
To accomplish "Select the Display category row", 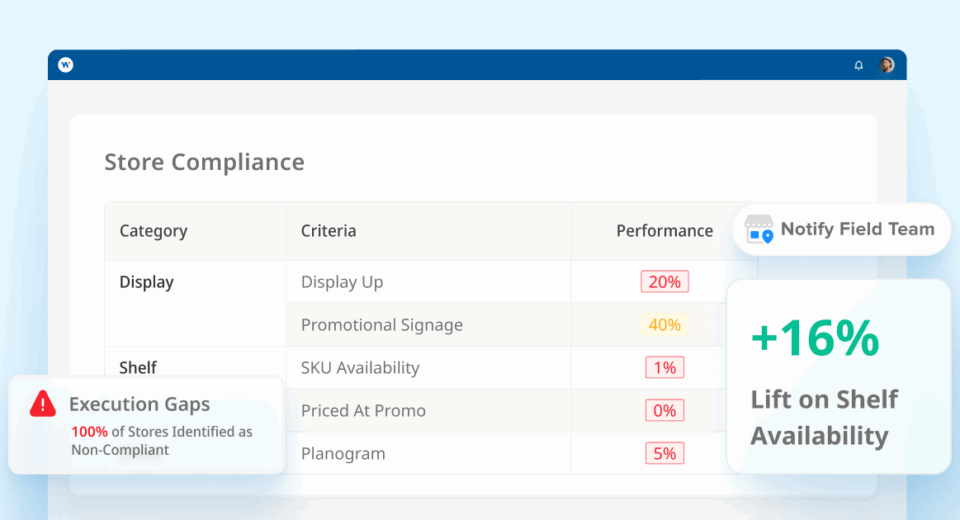I will coord(146,282).
